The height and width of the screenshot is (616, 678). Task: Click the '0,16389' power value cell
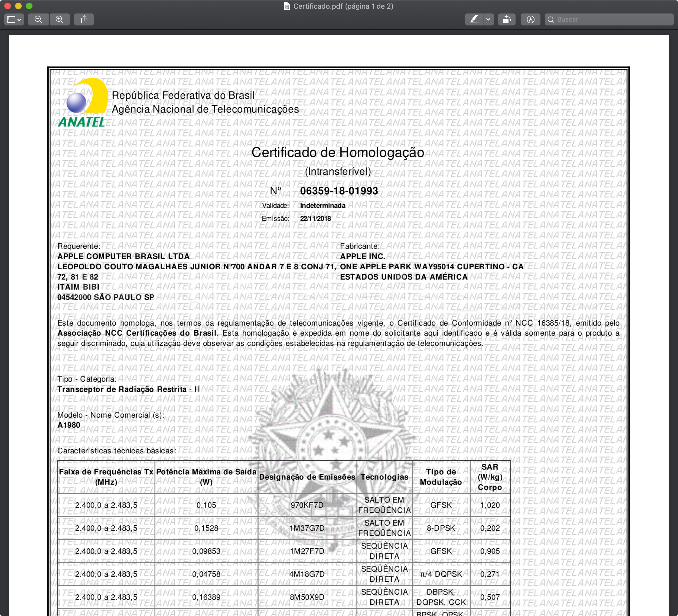[206, 597]
